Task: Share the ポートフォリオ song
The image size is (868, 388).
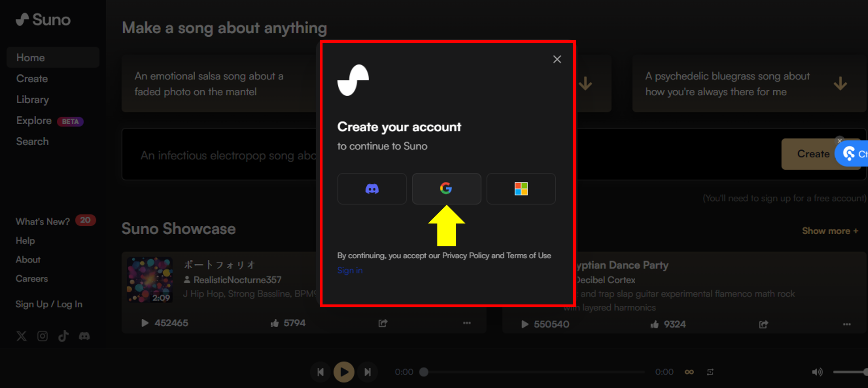Action: 383,323
